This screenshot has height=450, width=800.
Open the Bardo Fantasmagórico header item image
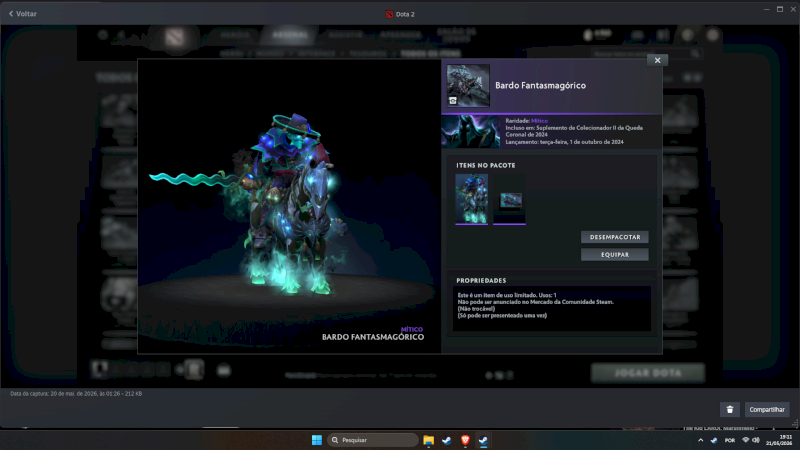point(468,86)
